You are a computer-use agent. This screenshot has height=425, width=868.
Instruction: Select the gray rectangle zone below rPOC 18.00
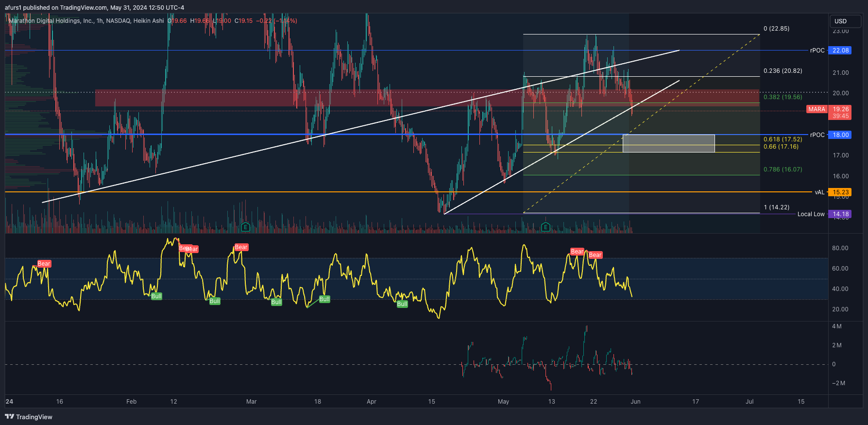(x=668, y=144)
